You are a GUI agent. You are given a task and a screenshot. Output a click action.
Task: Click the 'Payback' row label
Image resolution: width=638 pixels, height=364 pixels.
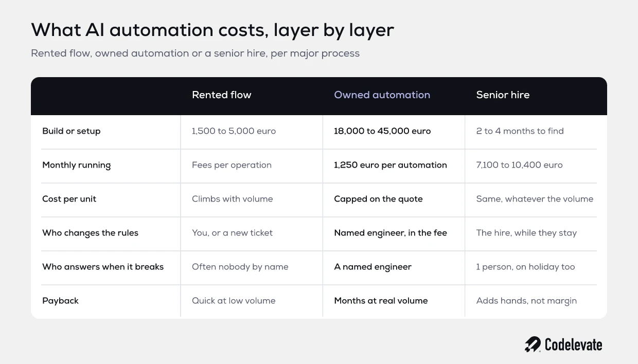tap(60, 301)
